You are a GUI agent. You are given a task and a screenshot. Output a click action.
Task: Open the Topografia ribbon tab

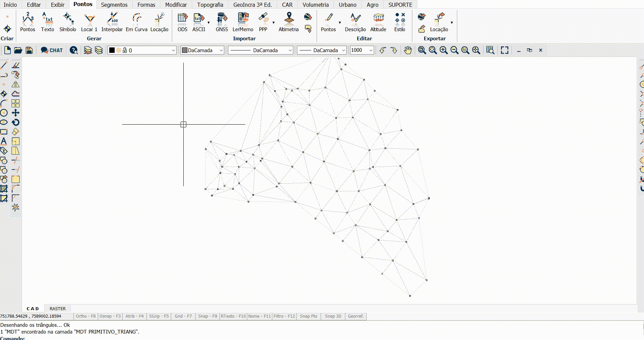(210, 5)
